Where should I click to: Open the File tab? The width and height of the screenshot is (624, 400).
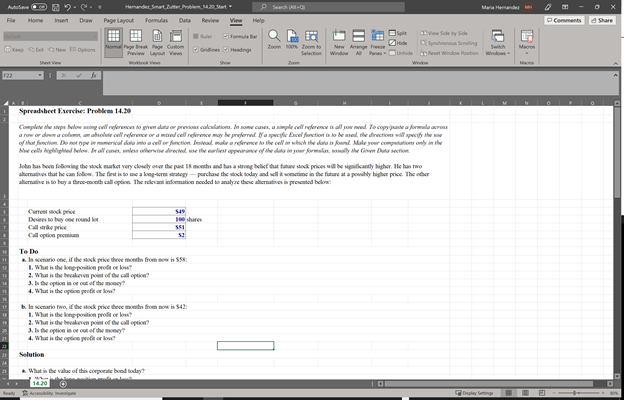click(x=11, y=20)
